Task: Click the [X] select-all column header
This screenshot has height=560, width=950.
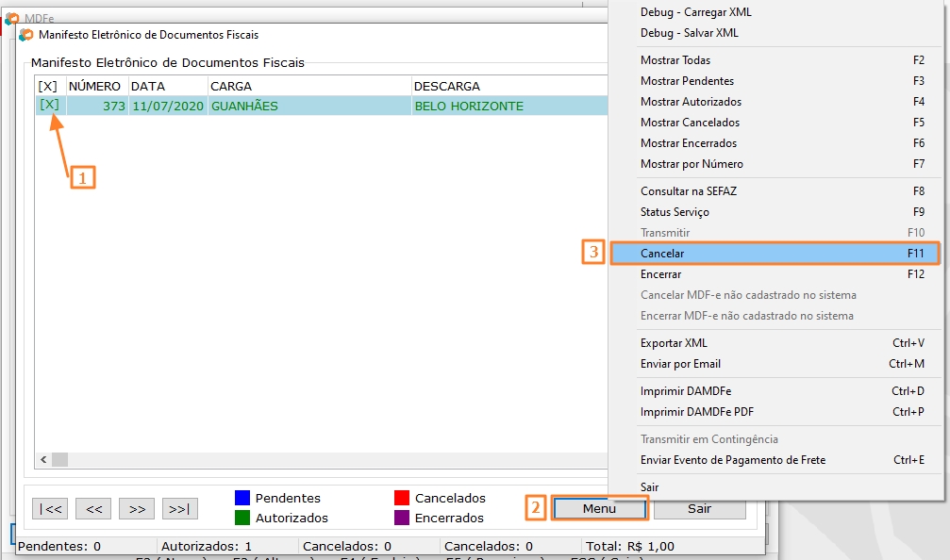Action: 47,86
